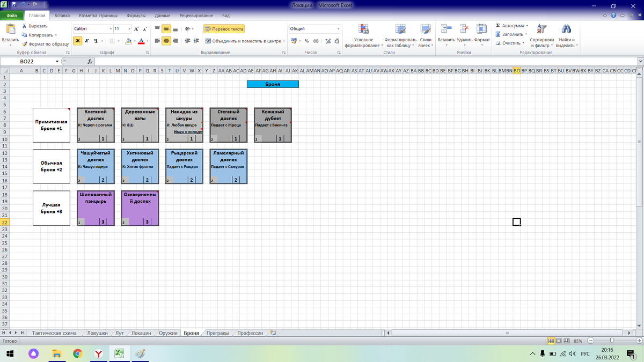This screenshot has width=644, height=362.
Task: Switch to the Преграды sheet tab
Action: [x=218, y=333]
